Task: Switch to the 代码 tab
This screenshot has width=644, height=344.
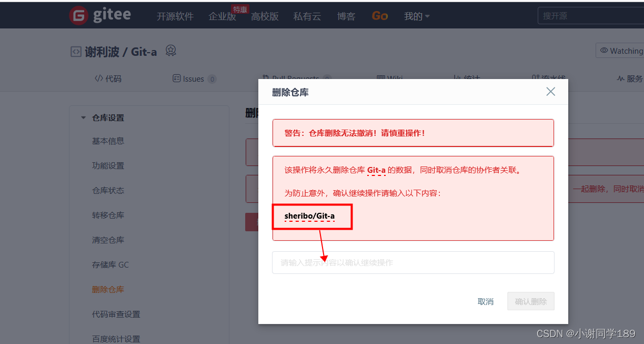Action: pyautogui.click(x=108, y=78)
